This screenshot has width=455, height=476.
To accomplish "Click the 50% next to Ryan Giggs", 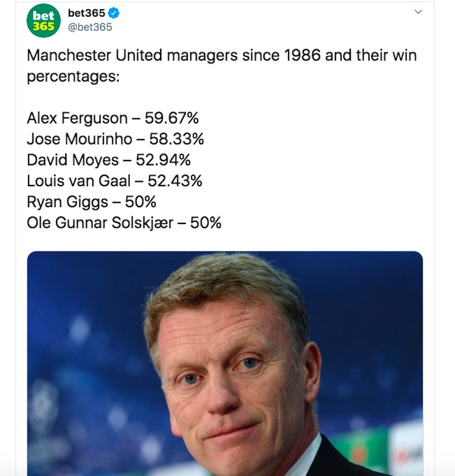I will [141, 201].
